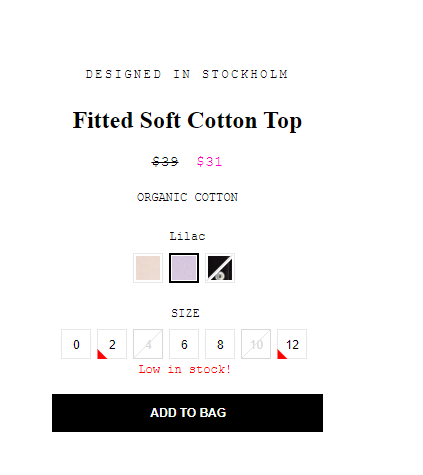
Task: Click the ORGANIC COTTON label
Action: point(187,197)
